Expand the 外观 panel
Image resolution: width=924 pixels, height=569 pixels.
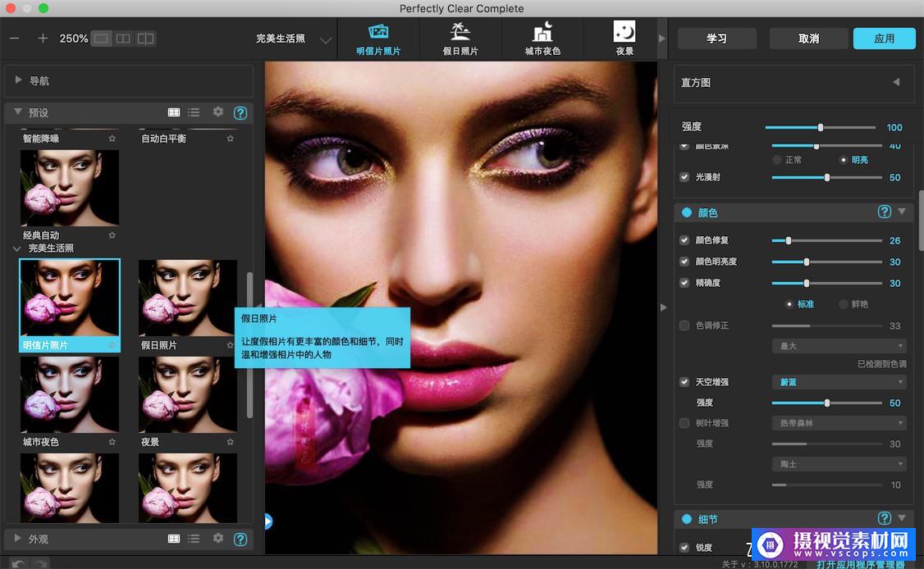point(18,538)
